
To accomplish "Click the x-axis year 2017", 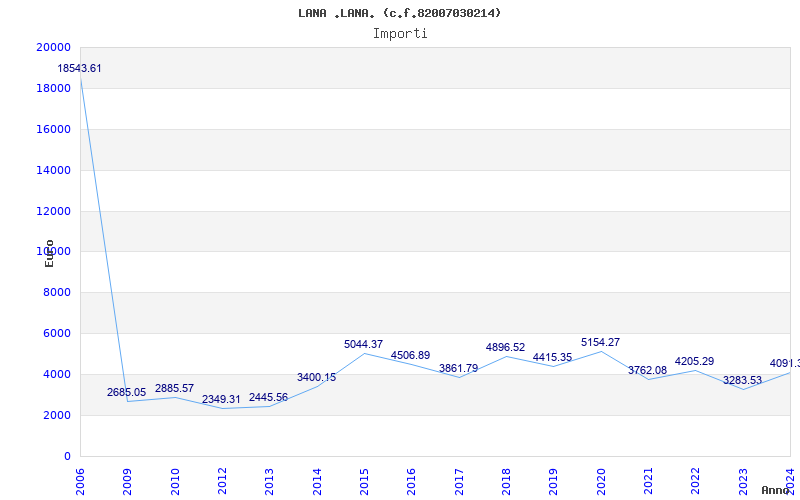I will point(459,482).
